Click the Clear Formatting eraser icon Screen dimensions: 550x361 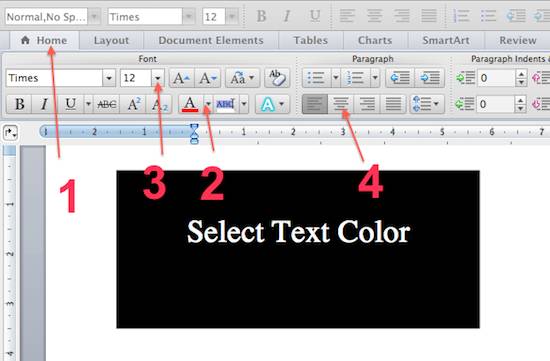pyautogui.click(x=277, y=78)
